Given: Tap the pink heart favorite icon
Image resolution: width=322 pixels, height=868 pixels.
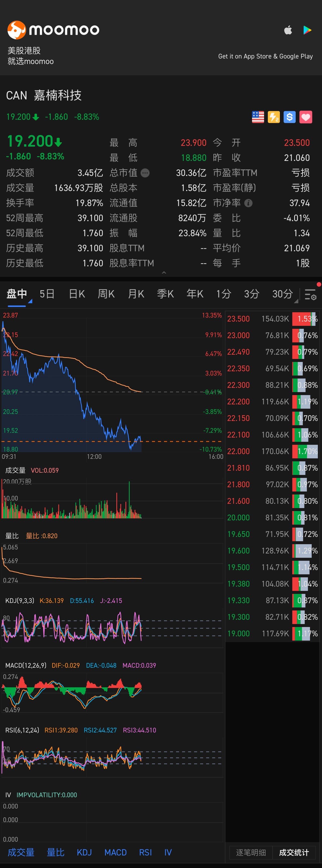Looking at the screenshot, I should tap(305, 117).
